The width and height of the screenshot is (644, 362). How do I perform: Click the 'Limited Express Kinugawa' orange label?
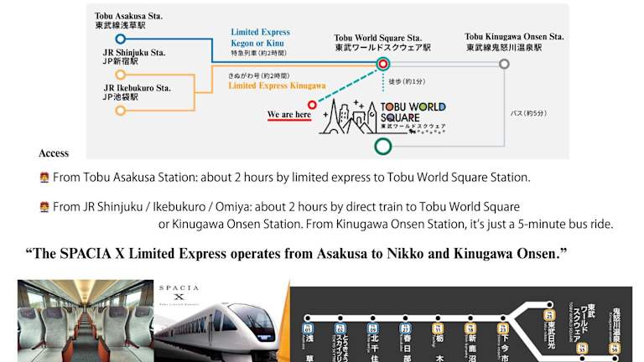[267, 85]
